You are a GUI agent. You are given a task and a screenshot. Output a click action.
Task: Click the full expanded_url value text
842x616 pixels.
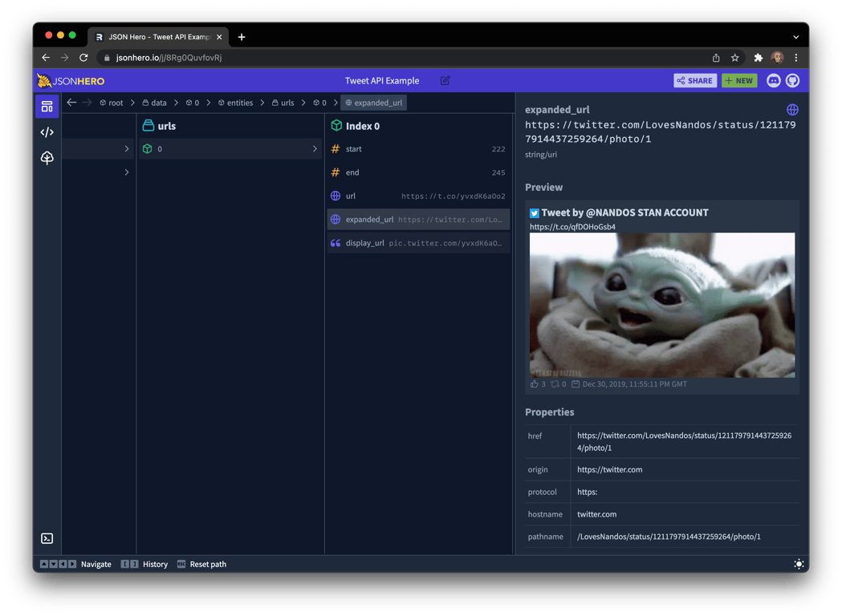tap(660, 132)
